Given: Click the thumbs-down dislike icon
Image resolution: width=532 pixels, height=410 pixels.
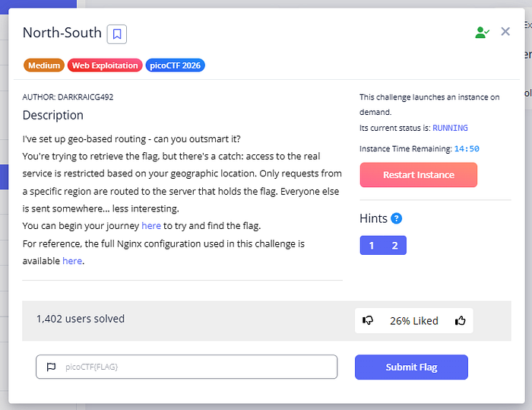Looking at the screenshot, I should click(x=368, y=320).
